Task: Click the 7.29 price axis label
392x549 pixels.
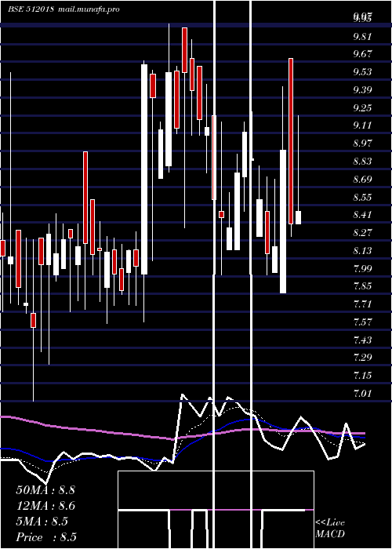Action: coord(362,357)
